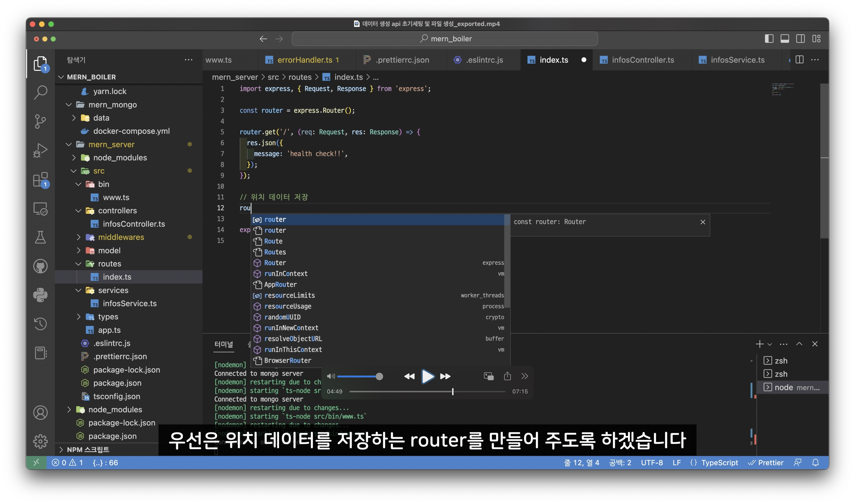Open the Manage settings gear
The height and width of the screenshot is (504, 855).
[x=40, y=441]
